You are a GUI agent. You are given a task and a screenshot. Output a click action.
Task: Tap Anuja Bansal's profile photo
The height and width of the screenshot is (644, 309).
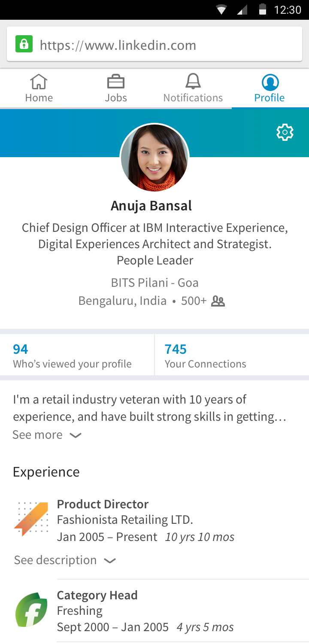154,158
